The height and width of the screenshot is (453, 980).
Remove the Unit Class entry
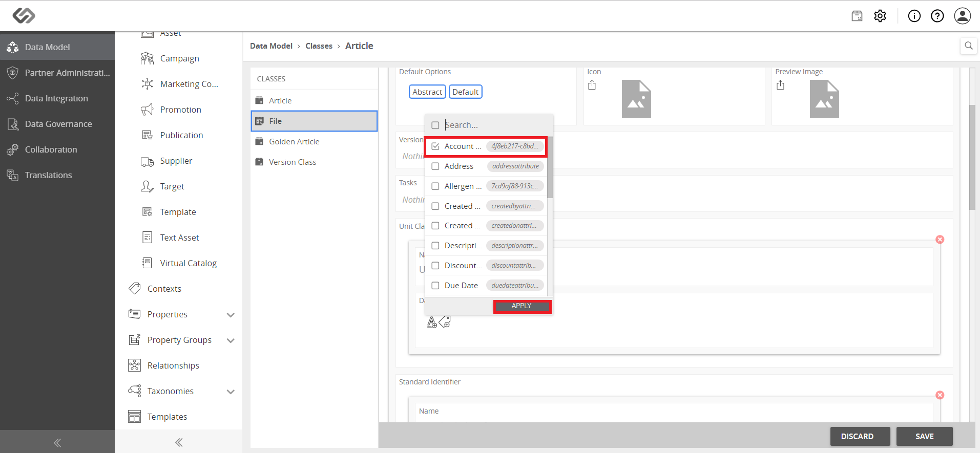(940, 240)
